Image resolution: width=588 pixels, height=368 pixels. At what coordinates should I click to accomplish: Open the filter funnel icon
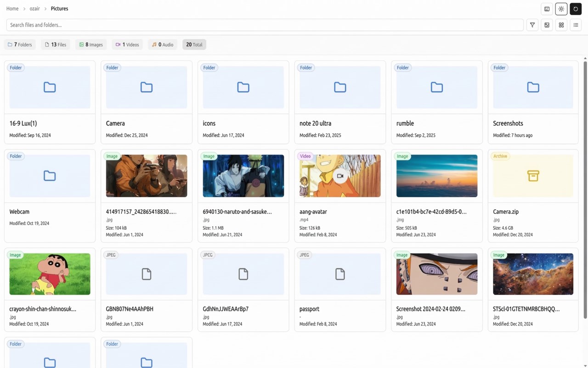tap(532, 25)
